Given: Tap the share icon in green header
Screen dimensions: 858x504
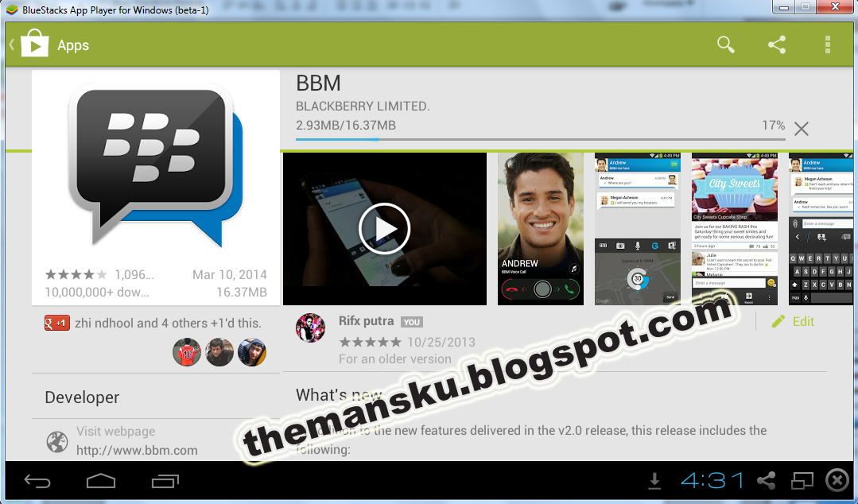Looking at the screenshot, I should (776, 45).
